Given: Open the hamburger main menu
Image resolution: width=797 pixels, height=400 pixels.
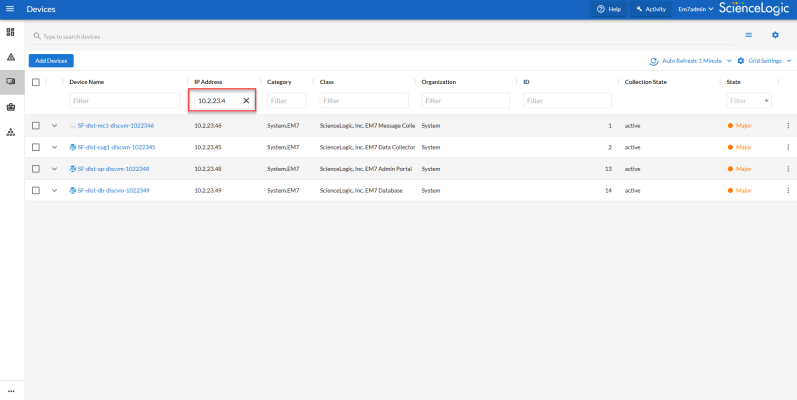Looking at the screenshot, I should coord(10,9).
